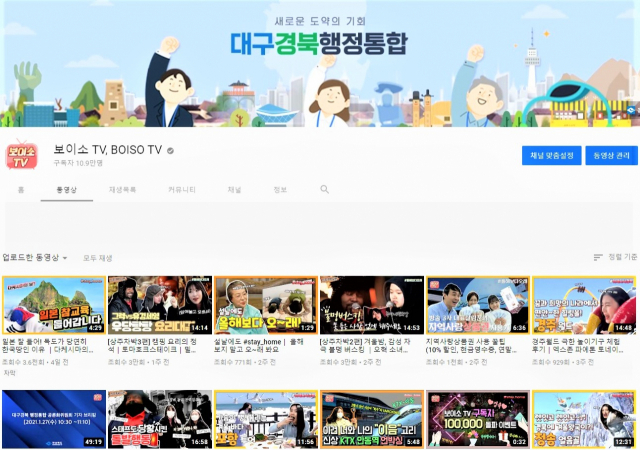Click the 정렬 기준 label text

tap(622, 257)
